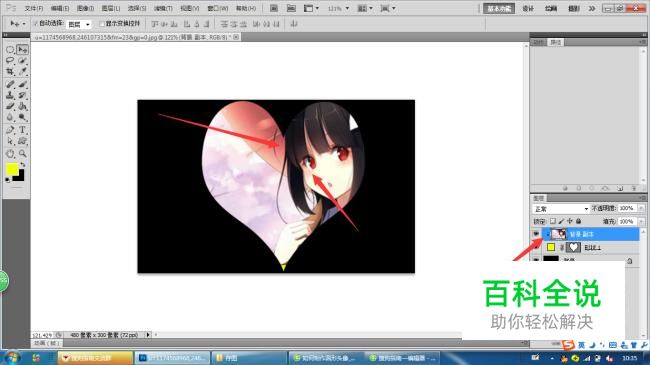Hide the selected 背景 副本 layer
Image resolution: width=650 pixels, height=365 pixels.
pos(536,234)
